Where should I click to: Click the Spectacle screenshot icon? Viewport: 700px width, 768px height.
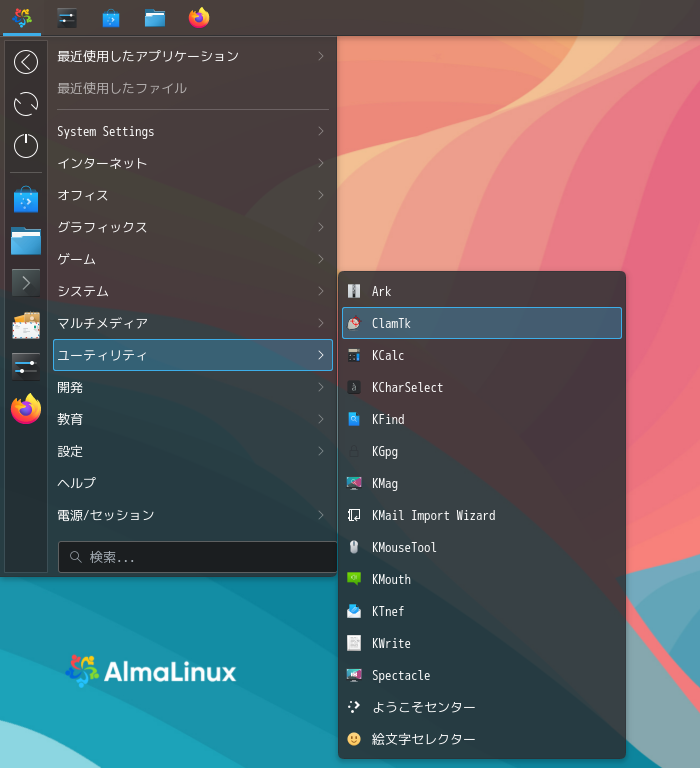point(354,675)
